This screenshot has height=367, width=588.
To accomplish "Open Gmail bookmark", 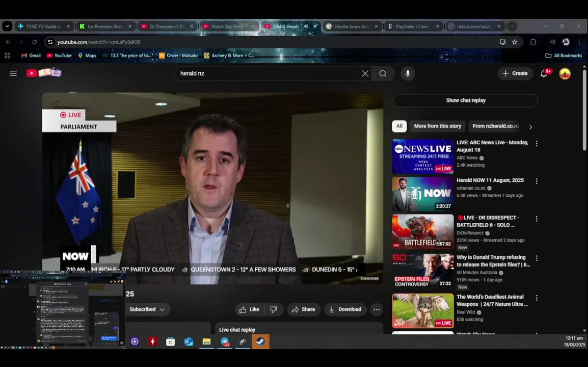I will point(31,56).
